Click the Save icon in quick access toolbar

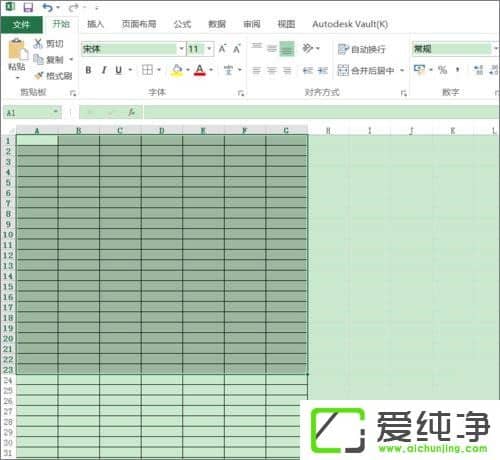[x=29, y=7]
